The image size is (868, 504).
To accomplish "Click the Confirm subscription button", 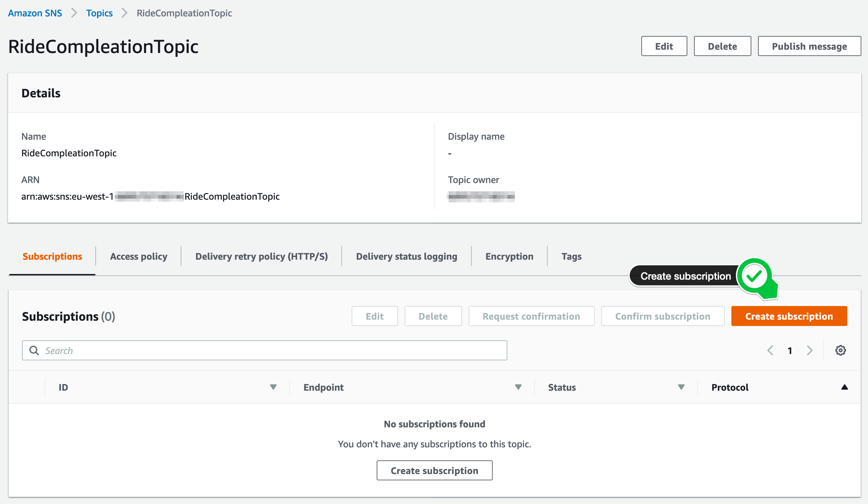I will pos(662,316).
